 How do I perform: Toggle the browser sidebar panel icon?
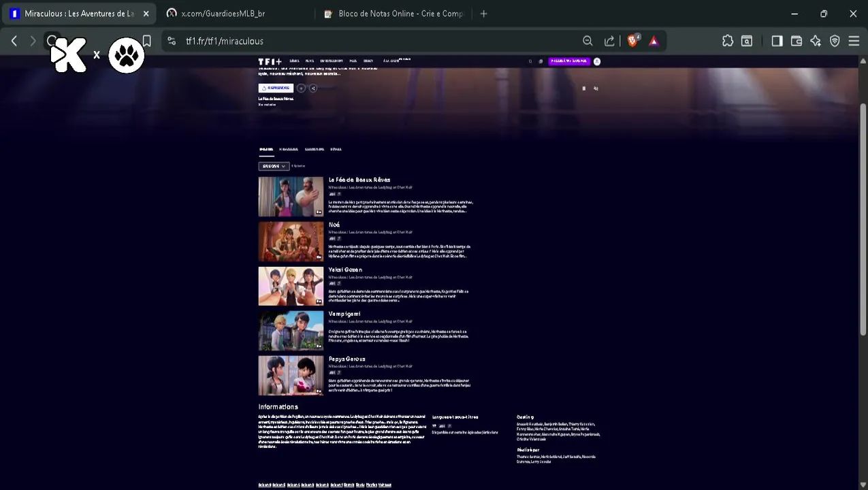(x=777, y=41)
